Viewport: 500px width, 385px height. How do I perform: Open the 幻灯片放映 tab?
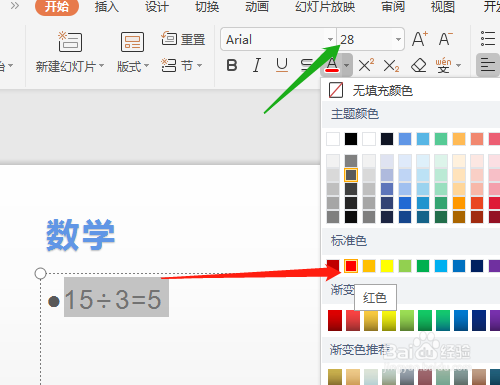[x=325, y=7]
